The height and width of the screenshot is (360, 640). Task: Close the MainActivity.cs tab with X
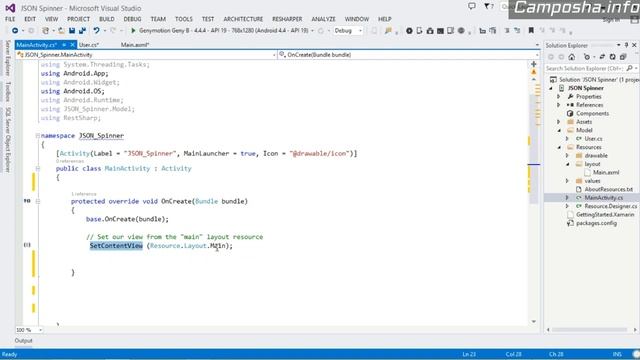tap(72, 45)
